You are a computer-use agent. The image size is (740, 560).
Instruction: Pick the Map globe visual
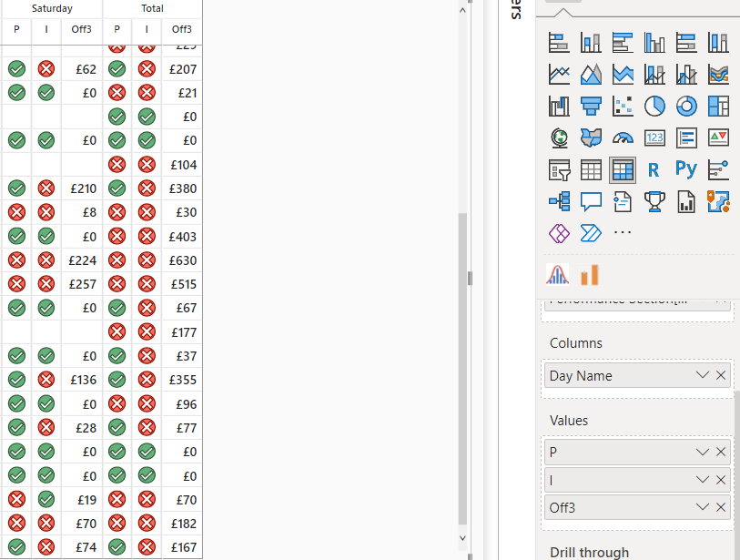pos(559,137)
